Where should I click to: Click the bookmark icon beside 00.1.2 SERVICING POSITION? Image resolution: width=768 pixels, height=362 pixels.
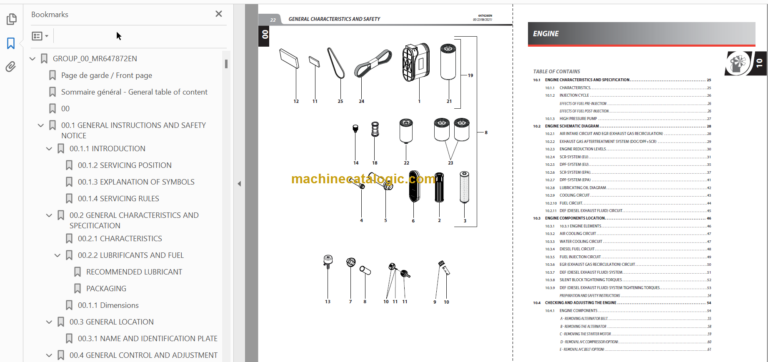69,165
